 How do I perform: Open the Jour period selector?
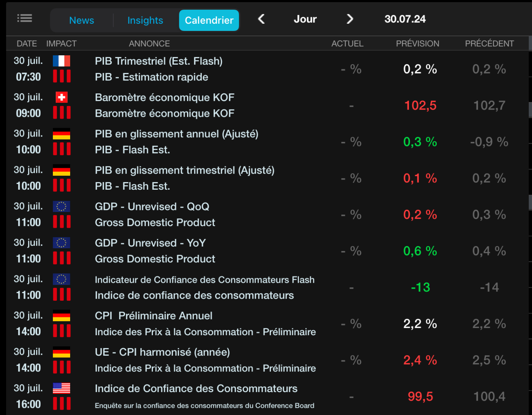coord(305,19)
